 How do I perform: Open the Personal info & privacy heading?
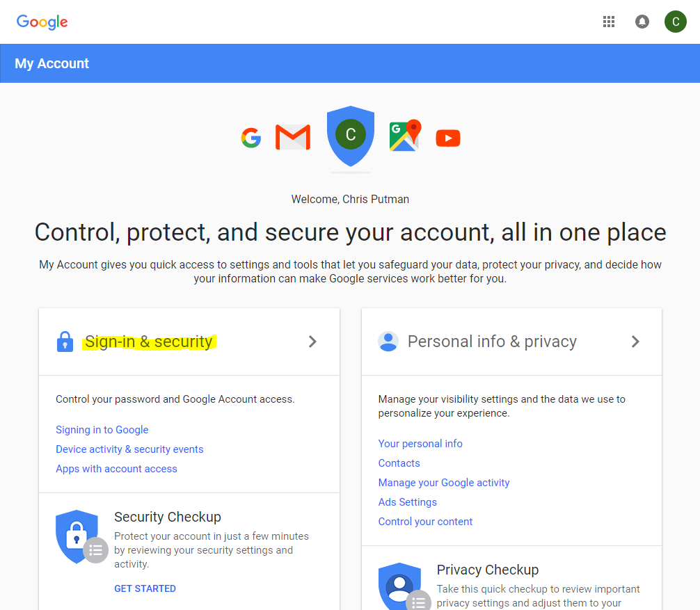(x=492, y=342)
